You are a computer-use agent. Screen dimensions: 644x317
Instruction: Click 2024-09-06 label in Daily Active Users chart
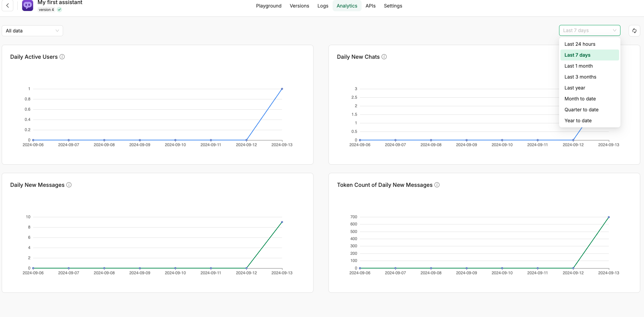(33, 145)
